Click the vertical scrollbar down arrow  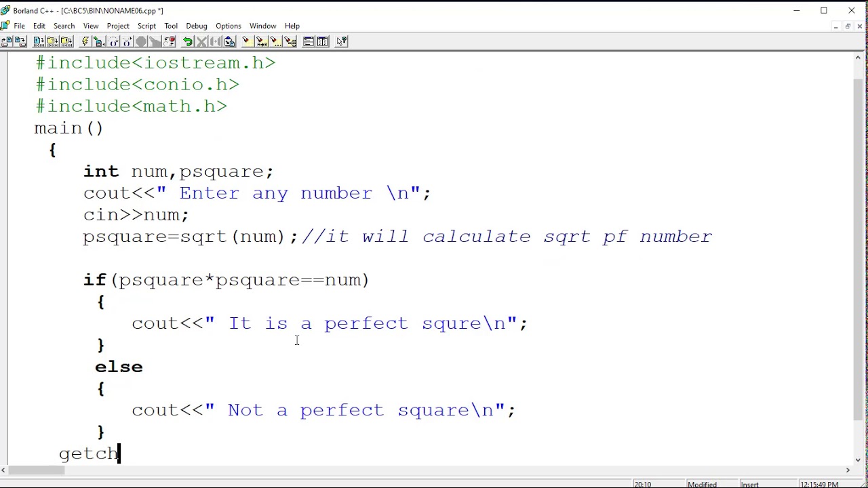[859, 460]
